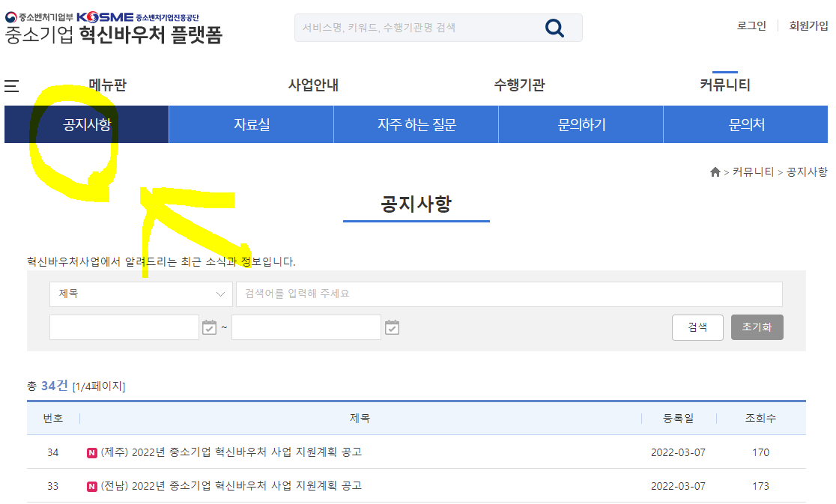The width and height of the screenshot is (836, 504).
Task: Open the calendar picker for the end date
Action: click(x=391, y=327)
